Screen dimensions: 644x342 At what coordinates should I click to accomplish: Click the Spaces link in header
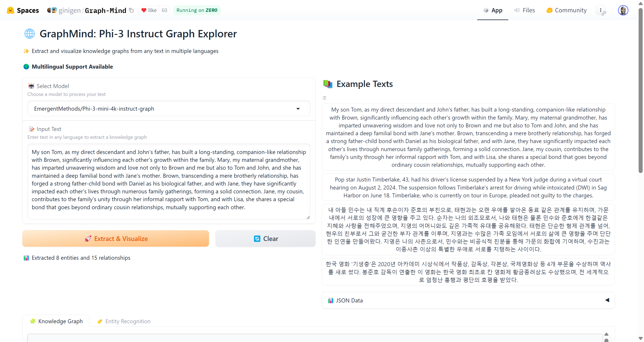(x=28, y=10)
